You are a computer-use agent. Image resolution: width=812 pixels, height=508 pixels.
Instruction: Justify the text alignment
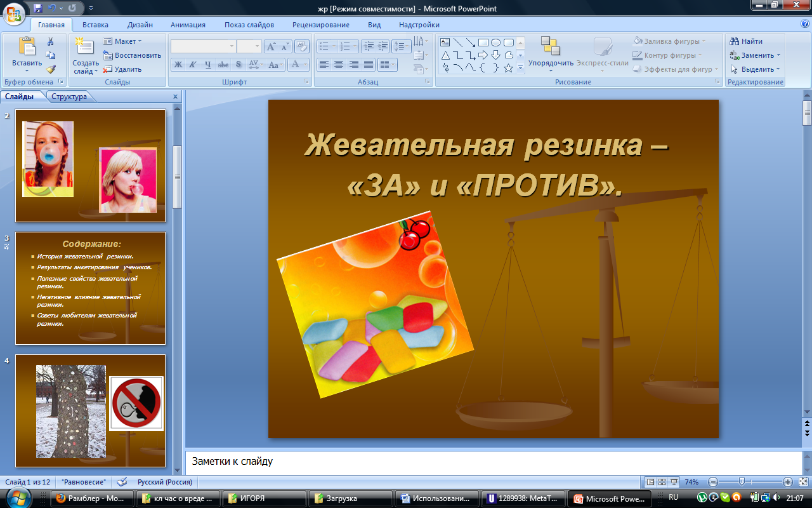[368, 65]
